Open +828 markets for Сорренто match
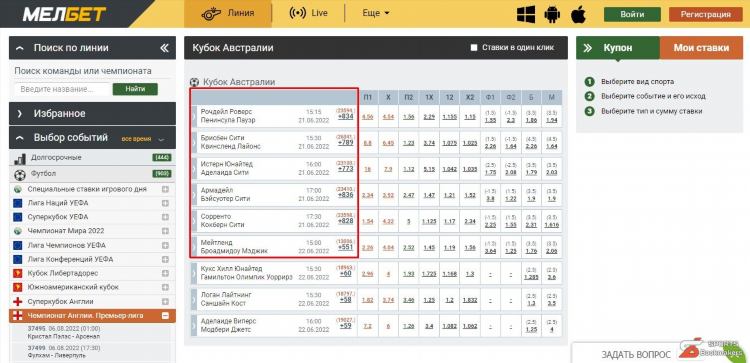The image size is (750, 363). 345,221
